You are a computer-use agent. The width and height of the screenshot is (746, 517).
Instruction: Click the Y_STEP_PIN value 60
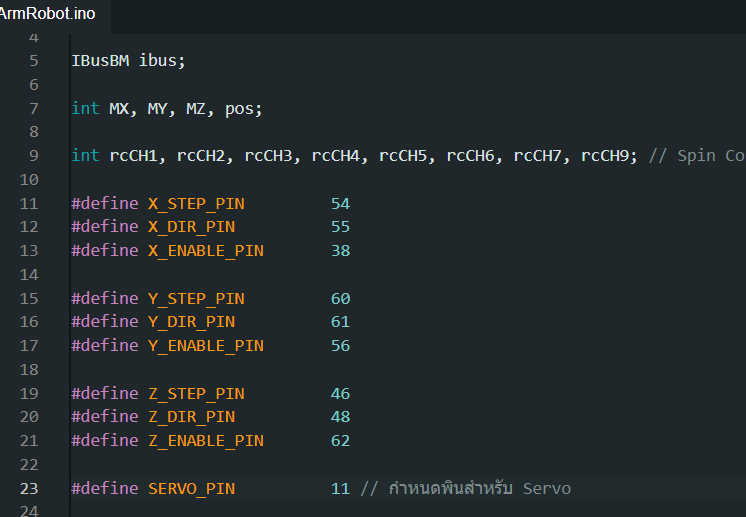341,299
